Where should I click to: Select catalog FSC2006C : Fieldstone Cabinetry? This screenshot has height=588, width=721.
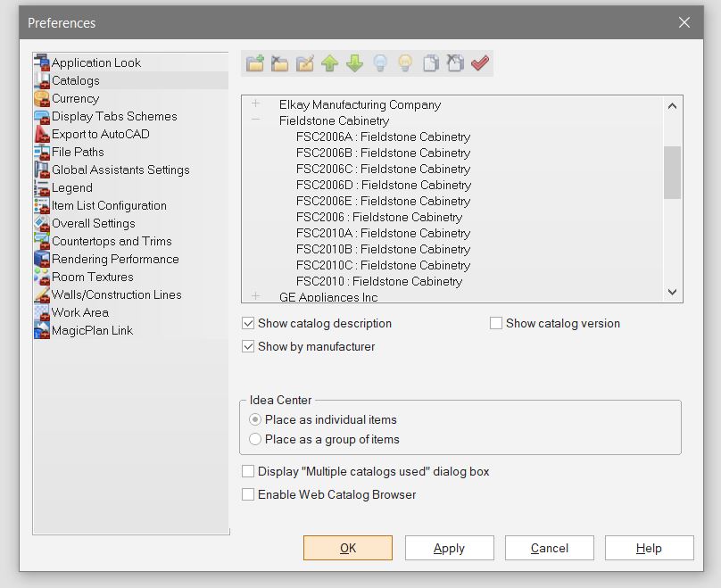[x=384, y=170]
